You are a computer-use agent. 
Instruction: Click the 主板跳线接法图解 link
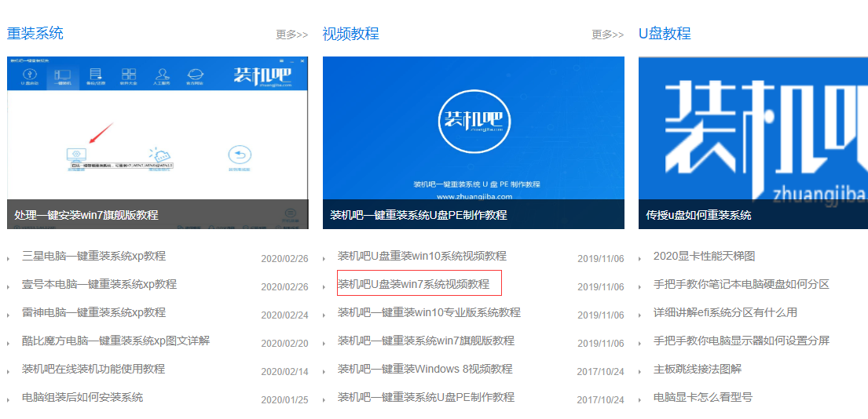tap(698, 369)
